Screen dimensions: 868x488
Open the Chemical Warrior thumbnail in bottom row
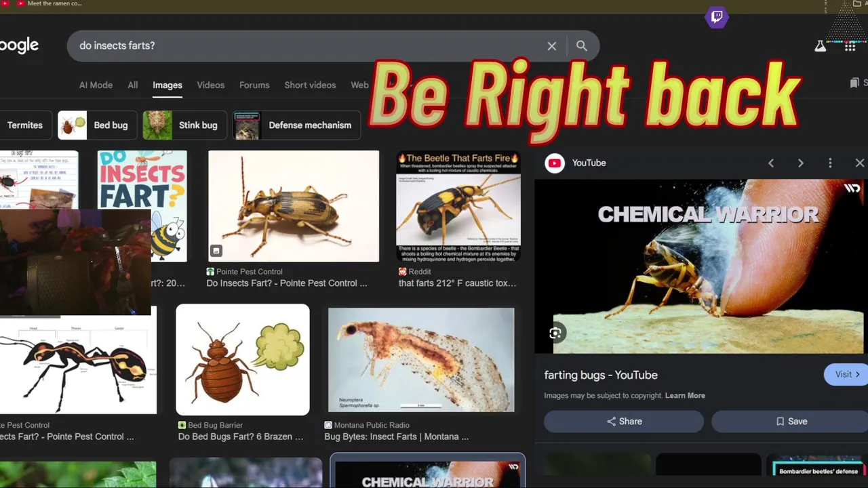[x=427, y=471]
